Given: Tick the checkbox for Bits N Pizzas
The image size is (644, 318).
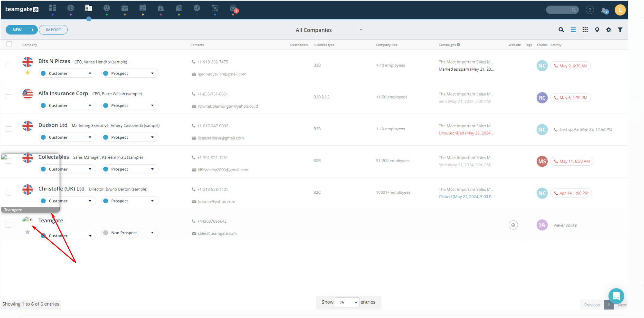Looking at the screenshot, I should click(8, 66).
